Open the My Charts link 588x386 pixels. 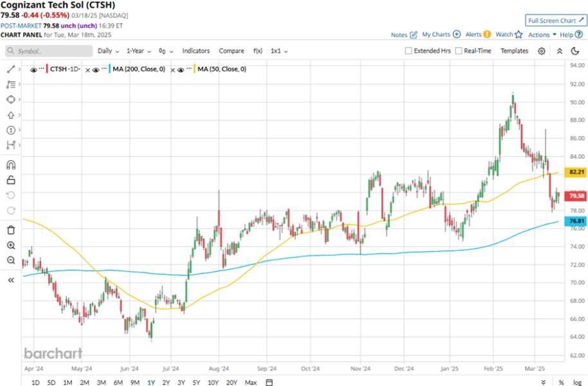[436, 34]
